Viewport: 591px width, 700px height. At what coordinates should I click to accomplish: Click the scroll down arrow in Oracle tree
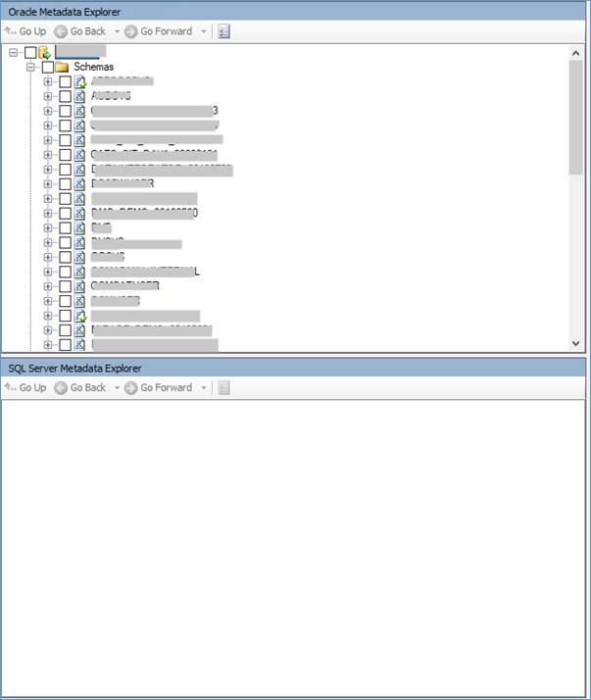pyautogui.click(x=576, y=343)
